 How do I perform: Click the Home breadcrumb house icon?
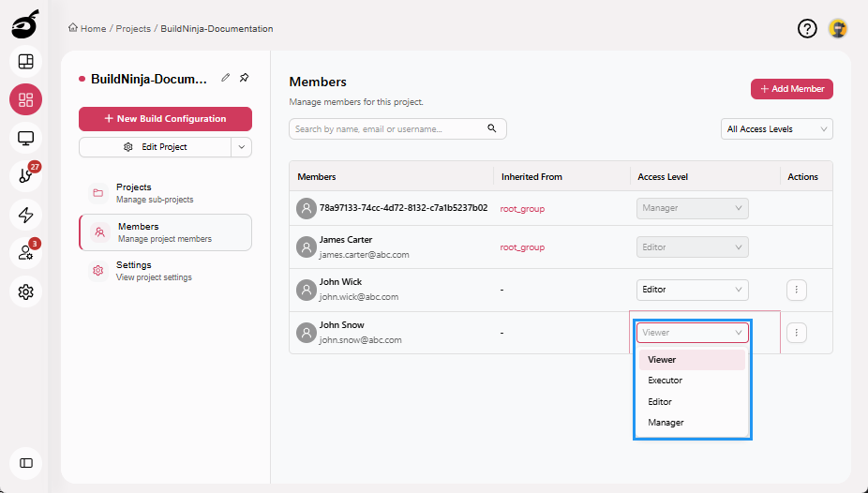[x=72, y=28]
